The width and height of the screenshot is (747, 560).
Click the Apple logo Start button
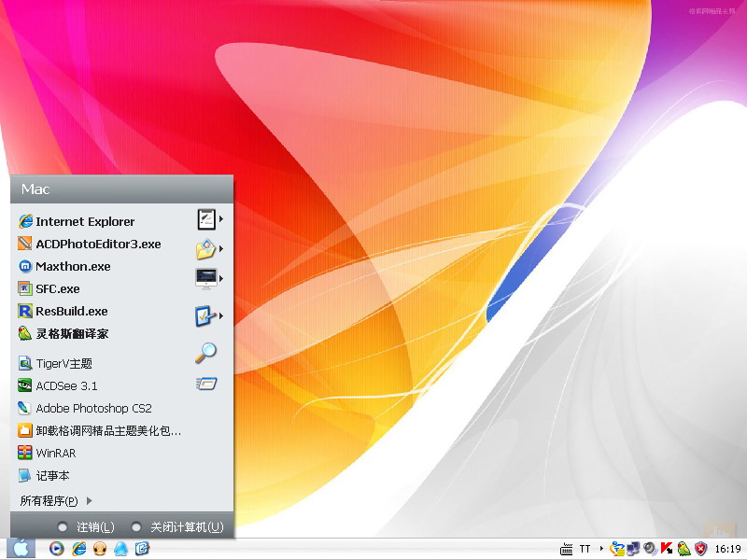point(21,549)
